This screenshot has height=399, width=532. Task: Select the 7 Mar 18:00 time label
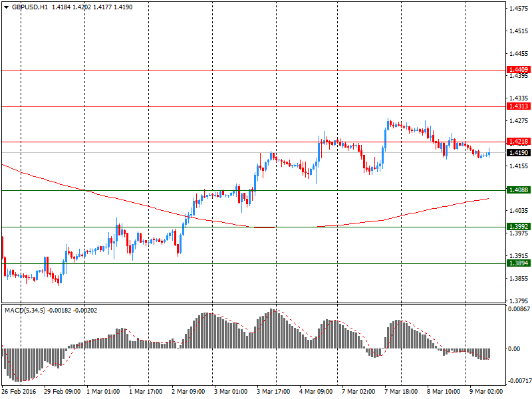[x=401, y=392]
